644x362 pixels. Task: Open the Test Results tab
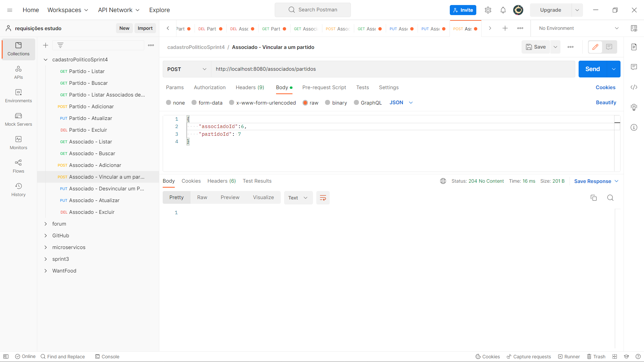(257, 181)
